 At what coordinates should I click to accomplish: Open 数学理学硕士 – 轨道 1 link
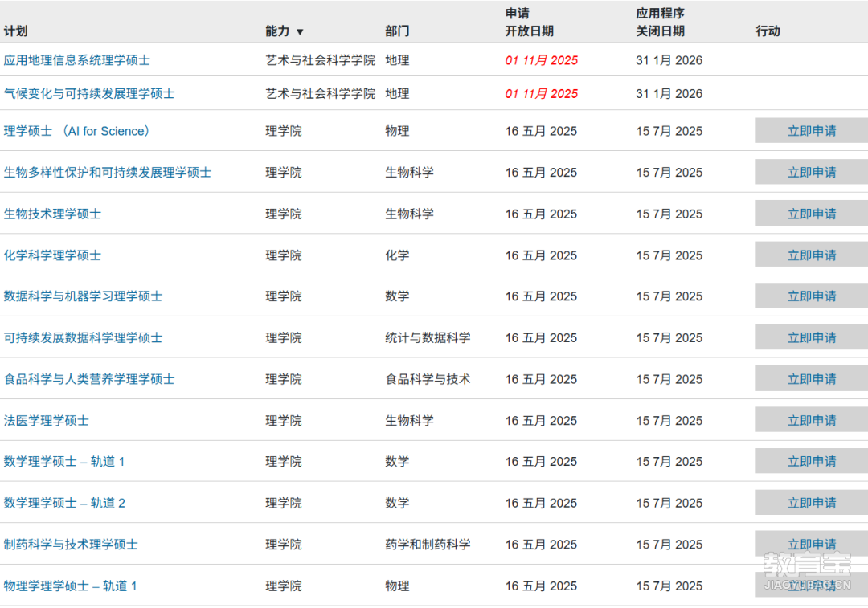pyautogui.click(x=64, y=462)
